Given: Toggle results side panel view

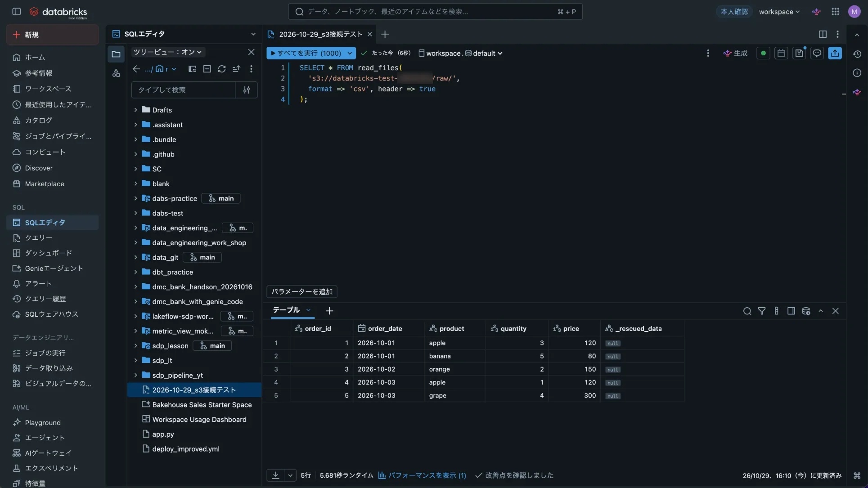Looking at the screenshot, I should click(x=791, y=311).
